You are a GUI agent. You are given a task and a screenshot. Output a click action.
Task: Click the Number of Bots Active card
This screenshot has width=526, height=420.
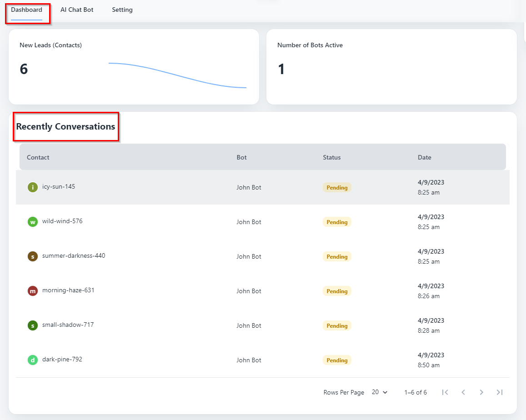(x=391, y=67)
